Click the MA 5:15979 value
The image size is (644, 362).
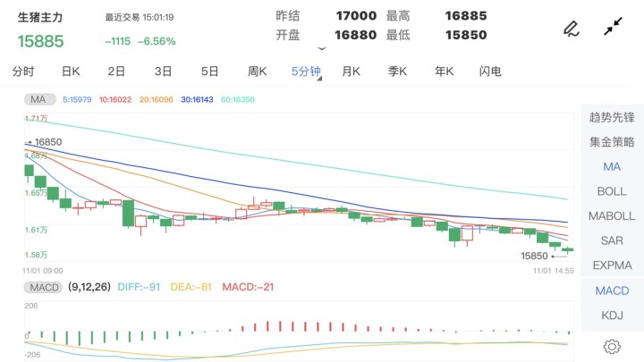(x=77, y=99)
